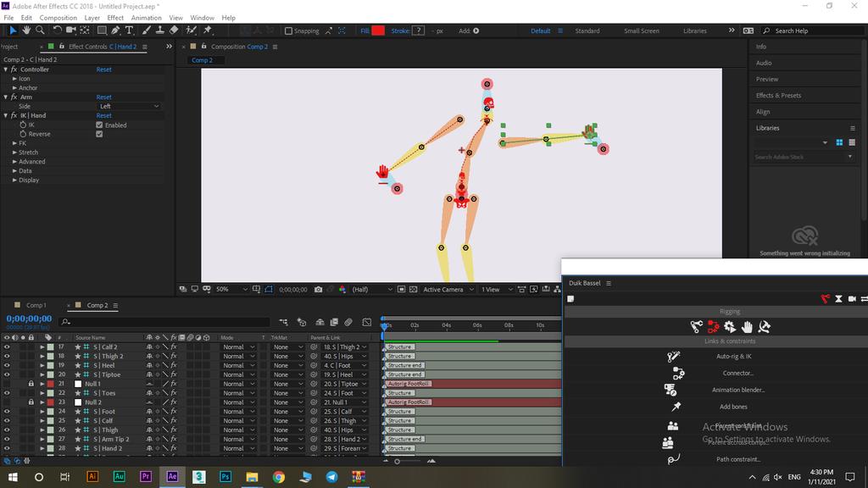Open the (Half) resolution dropdown
Image resolution: width=868 pixels, height=488 pixels.
(x=372, y=290)
